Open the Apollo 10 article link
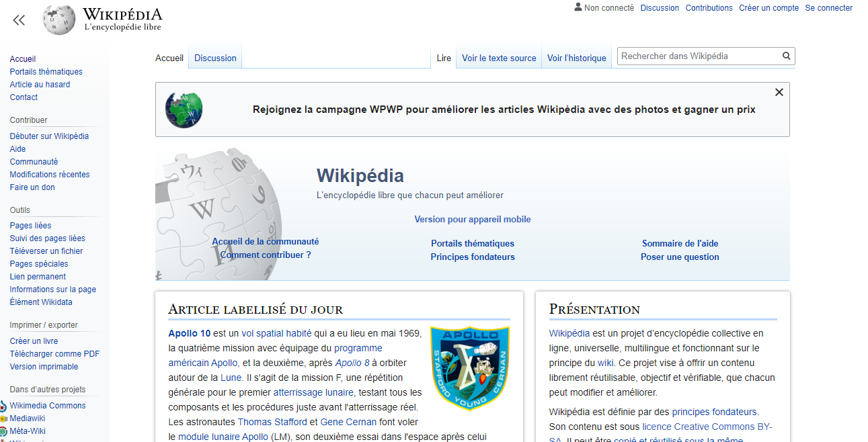 click(190, 333)
